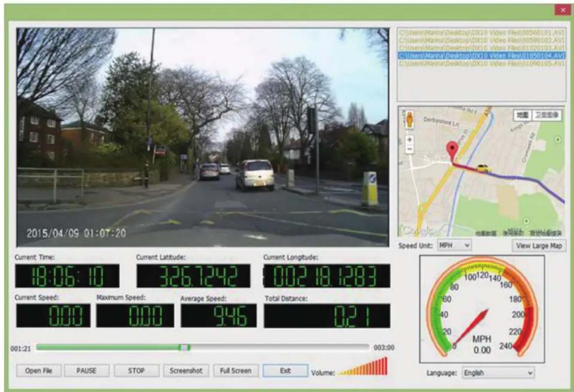Click the MPH speedometer gauge
This screenshot has width=574, height=392.
point(482,309)
